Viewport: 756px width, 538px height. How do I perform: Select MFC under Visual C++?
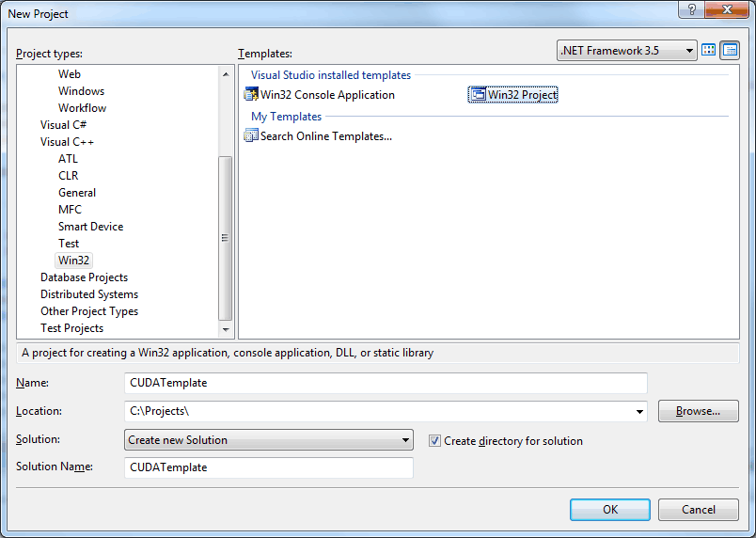click(70, 209)
